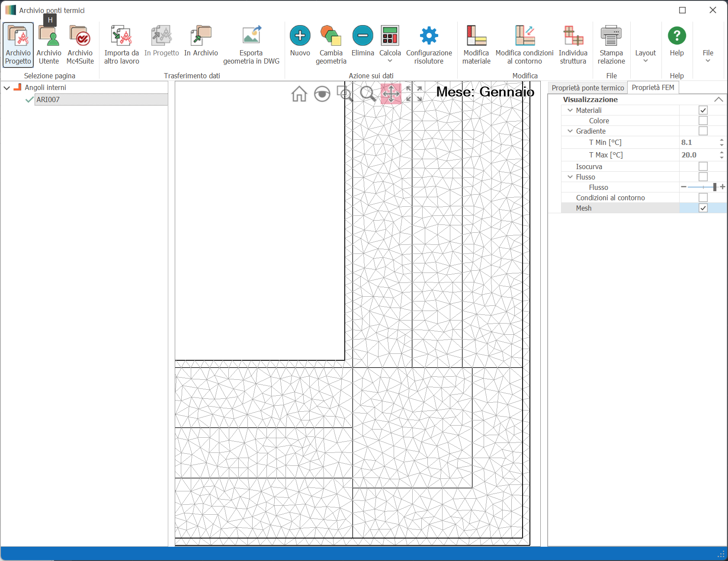Click the Isocurva row label
Image resolution: width=728 pixels, height=561 pixels.
tap(589, 167)
